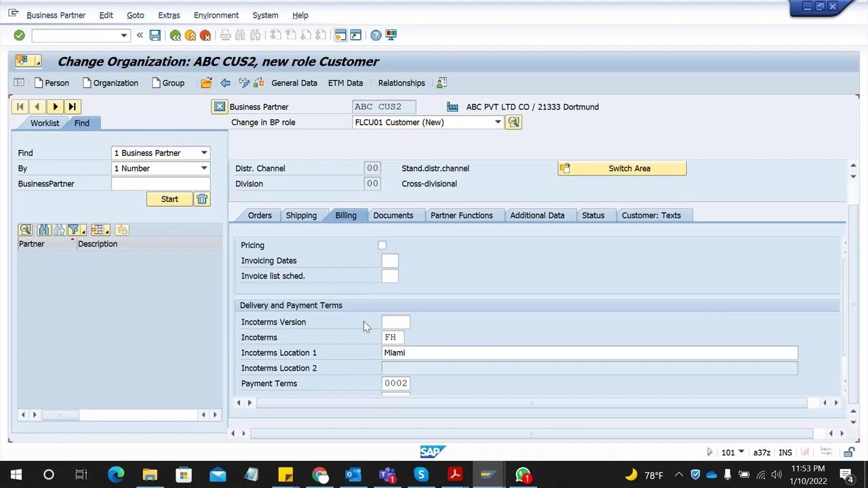Go to last record navigation arrow

click(x=73, y=106)
